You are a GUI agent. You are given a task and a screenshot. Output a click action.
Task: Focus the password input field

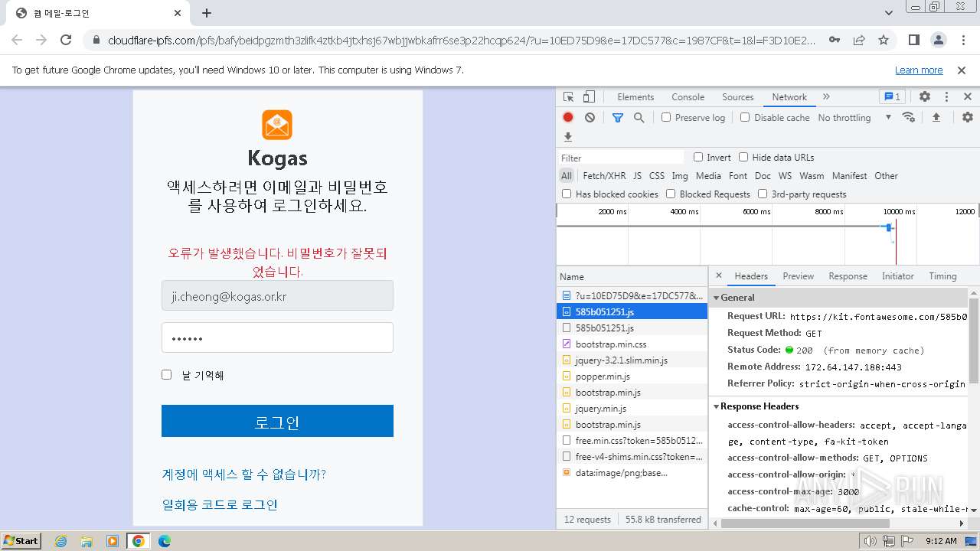click(277, 337)
